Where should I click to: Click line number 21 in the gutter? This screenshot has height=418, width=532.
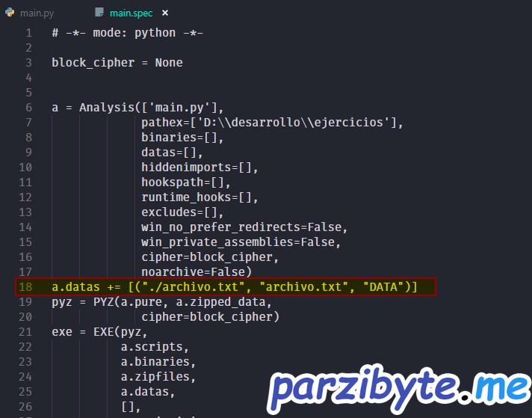[x=26, y=332]
